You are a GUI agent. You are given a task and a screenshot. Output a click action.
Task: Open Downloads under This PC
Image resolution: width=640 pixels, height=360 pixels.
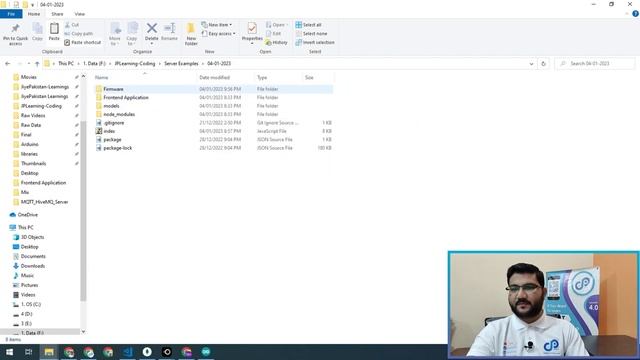[33, 266]
